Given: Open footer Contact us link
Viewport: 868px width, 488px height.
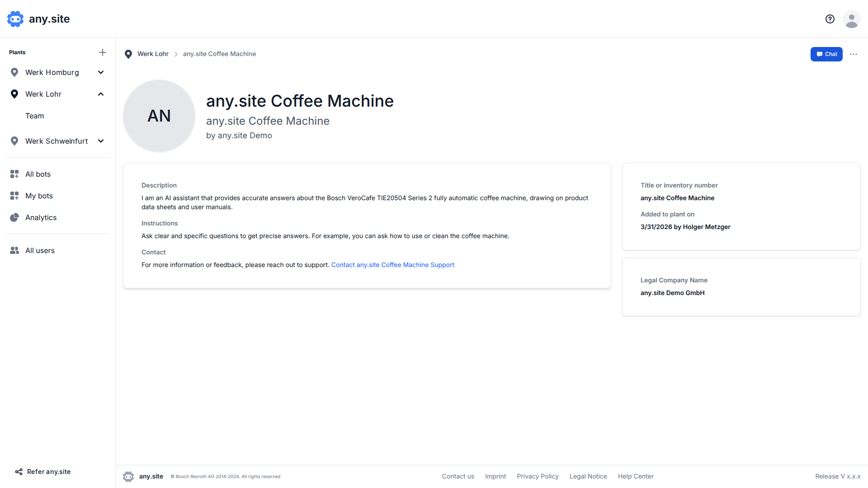Looking at the screenshot, I should [x=458, y=476].
